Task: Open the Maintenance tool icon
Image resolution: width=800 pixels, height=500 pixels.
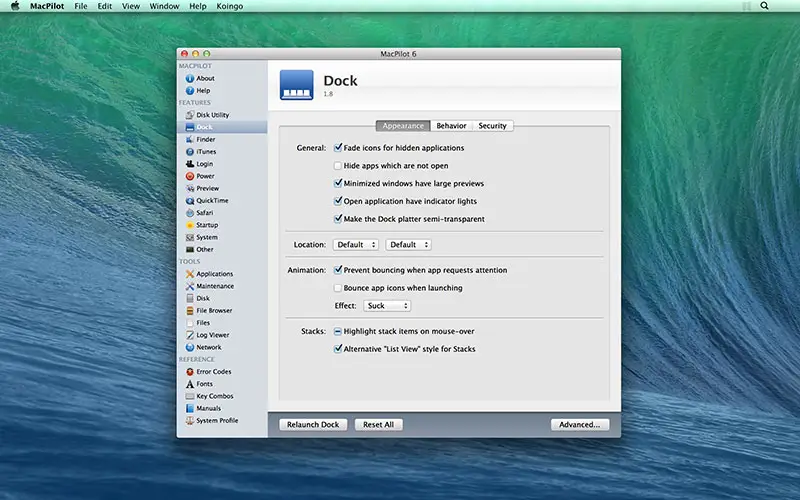Action: pos(190,286)
